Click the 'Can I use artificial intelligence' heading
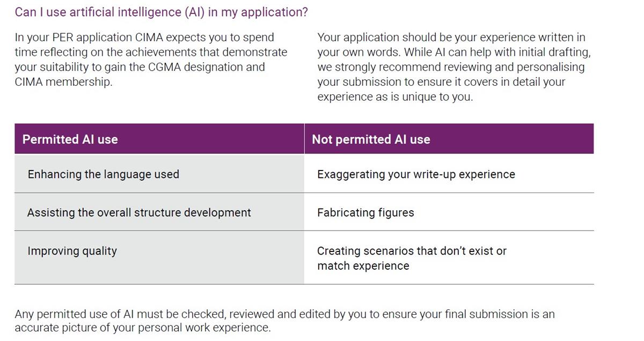Screen dimensions: 644x341 pyautogui.click(x=161, y=12)
